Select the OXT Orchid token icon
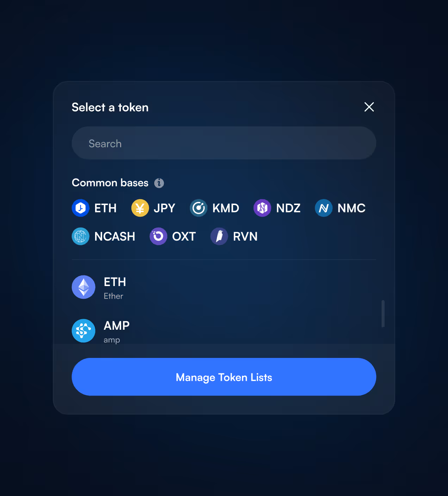448x496 pixels. click(158, 236)
